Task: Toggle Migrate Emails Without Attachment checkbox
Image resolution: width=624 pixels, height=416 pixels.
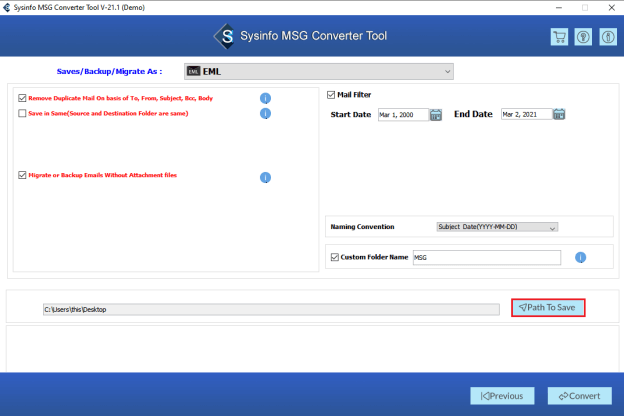Action: (x=22, y=175)
